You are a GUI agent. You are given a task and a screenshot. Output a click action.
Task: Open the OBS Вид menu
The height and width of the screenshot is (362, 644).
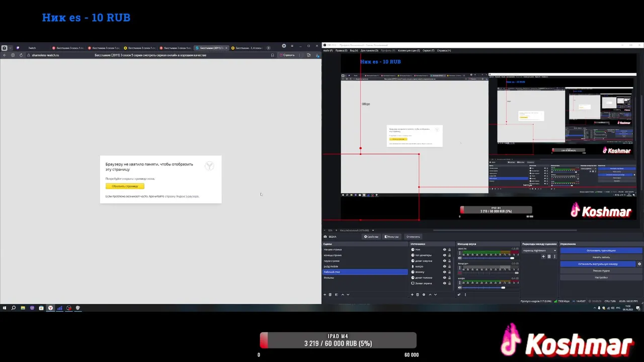tap(354, 50)
